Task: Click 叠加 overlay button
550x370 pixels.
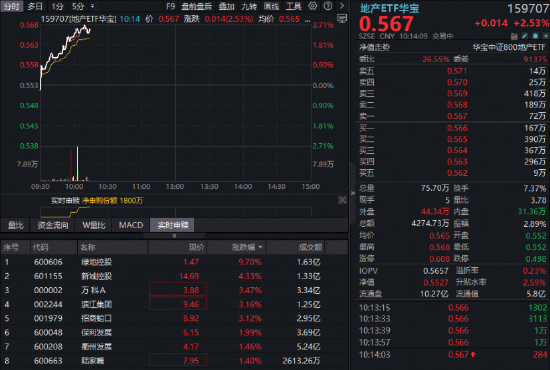Action: click(x=226, y=6)
